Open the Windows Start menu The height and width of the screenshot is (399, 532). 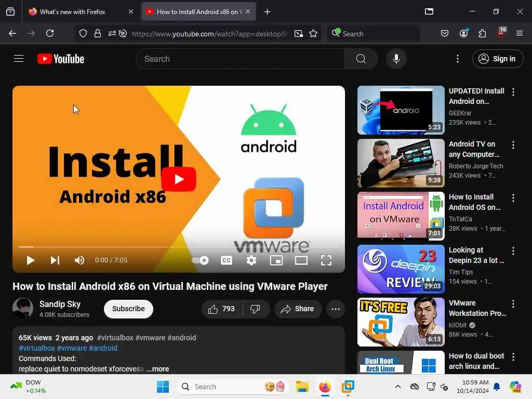click(163, 387)
